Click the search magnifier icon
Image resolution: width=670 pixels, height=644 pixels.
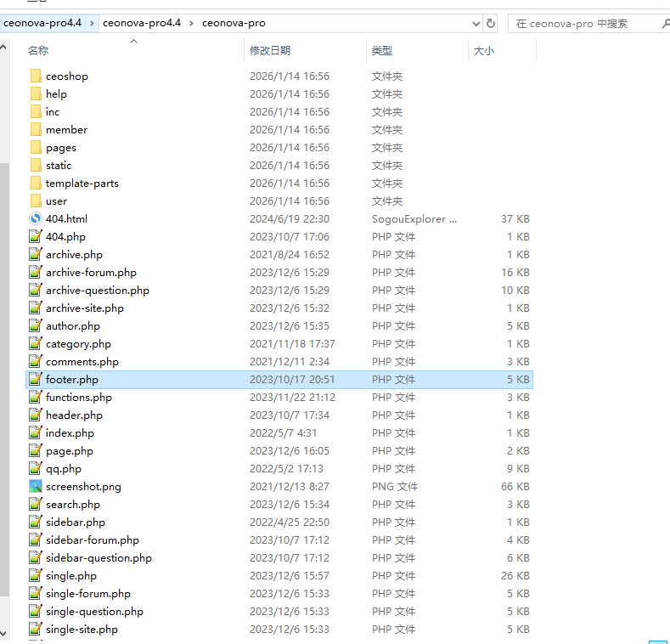(666, 24)
